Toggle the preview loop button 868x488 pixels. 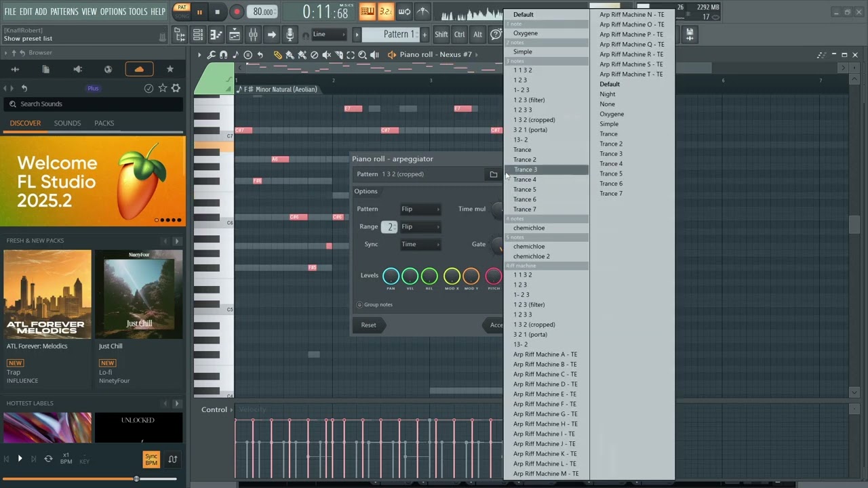pyautogui.click(x=48, y=459)
